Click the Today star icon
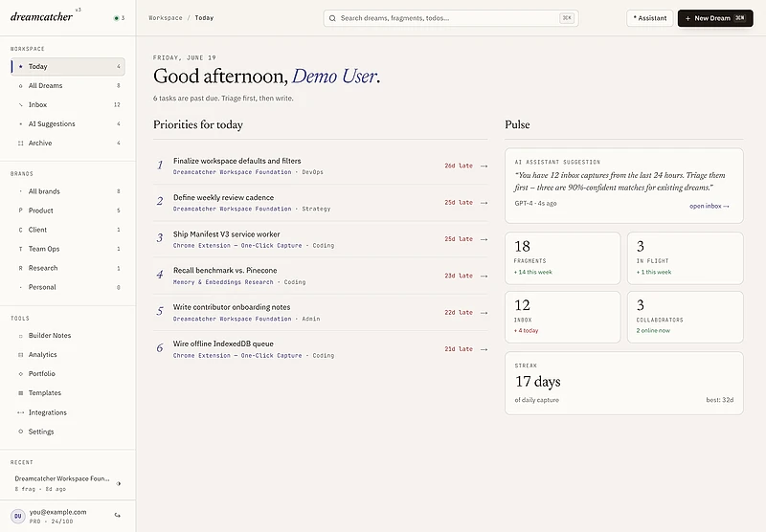The width and height of the screenshot is (766, 532). click(20, 66)
